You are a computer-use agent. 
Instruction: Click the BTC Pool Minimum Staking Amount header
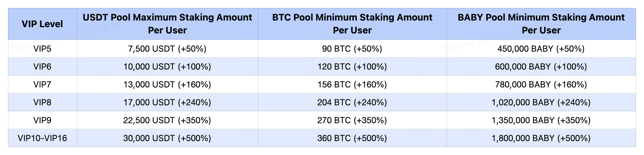(352, 24)
